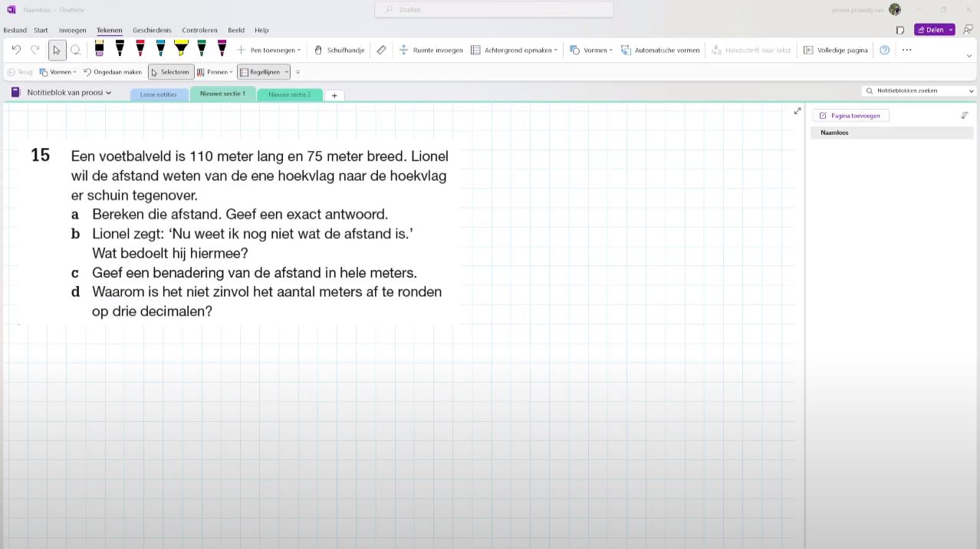Screen dimensions: 980x549
Task: Click the undo arrow in the ribbon
Action: pos(16,50)
